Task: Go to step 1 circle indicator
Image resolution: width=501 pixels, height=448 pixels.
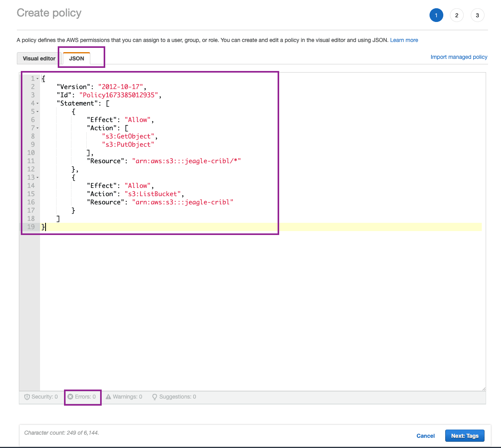Action: pos(436,15)
